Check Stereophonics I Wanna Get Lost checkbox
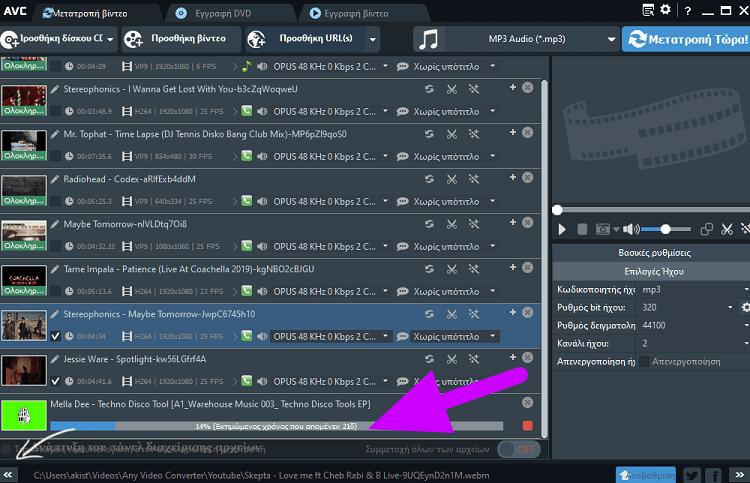Image resolution: width=750 pixels, height=483 pixels. (x=55, y=111)
